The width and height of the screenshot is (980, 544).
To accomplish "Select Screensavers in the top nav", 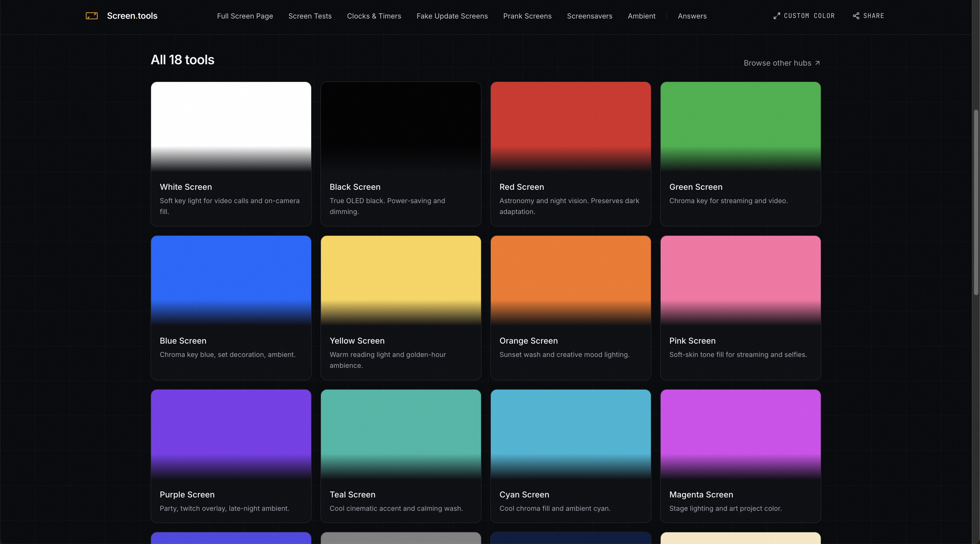I will pyautogui.click(x=590, y=16).
